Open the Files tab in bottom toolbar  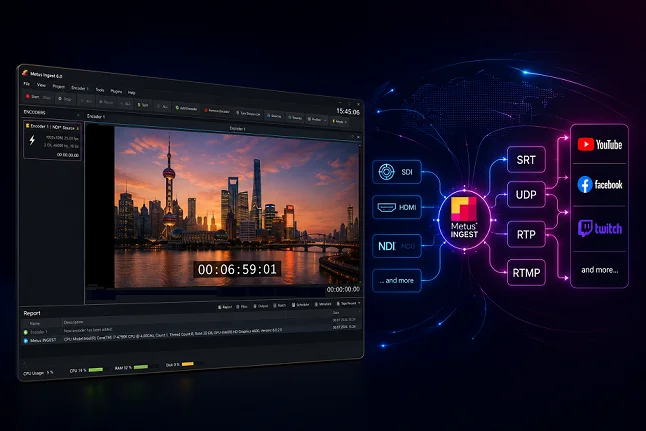pos(242,306)
